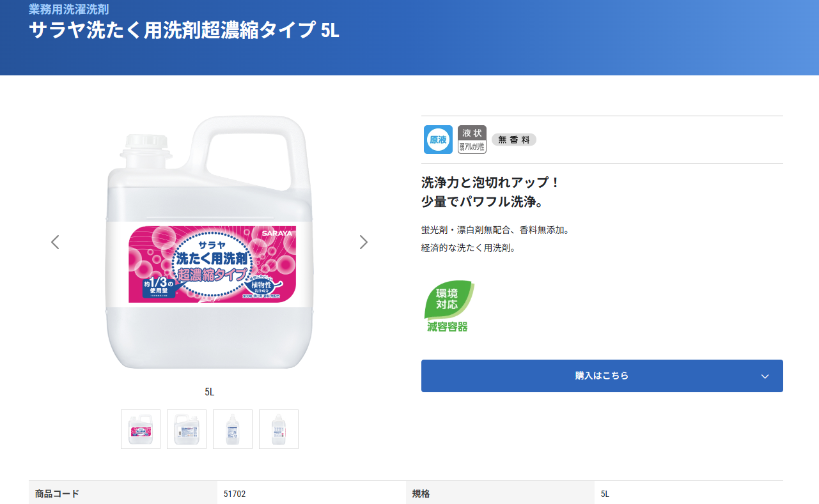Viewport: 819px width, 504px height.
Task: Expand purchase options with the chevron arrow
Action: click(x=765, y=376)
